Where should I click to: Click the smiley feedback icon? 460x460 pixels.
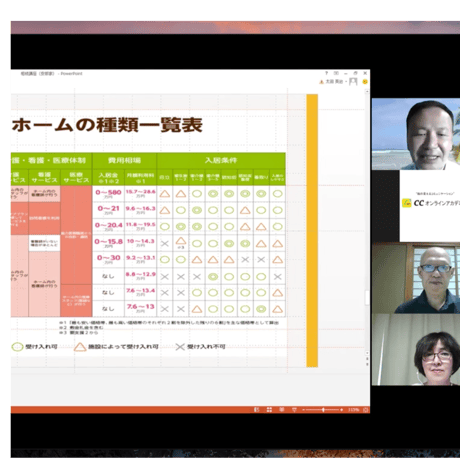[365, 81]
